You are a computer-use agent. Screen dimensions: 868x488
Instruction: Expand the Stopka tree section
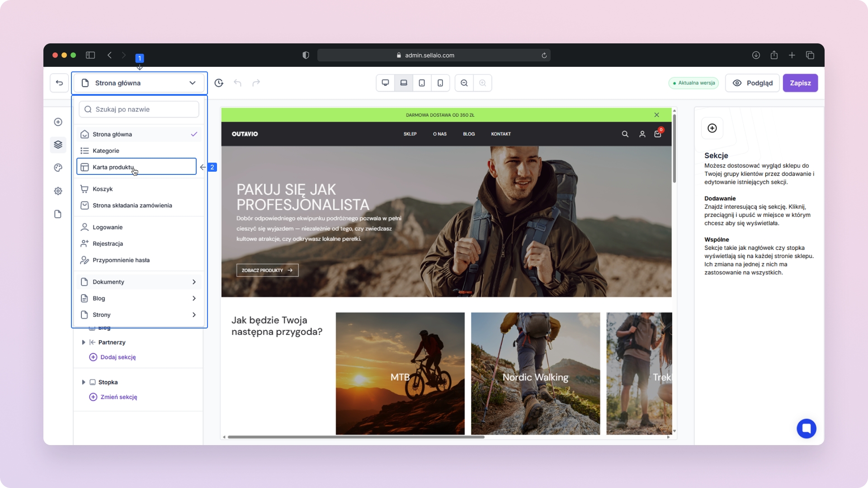(84, 382)
